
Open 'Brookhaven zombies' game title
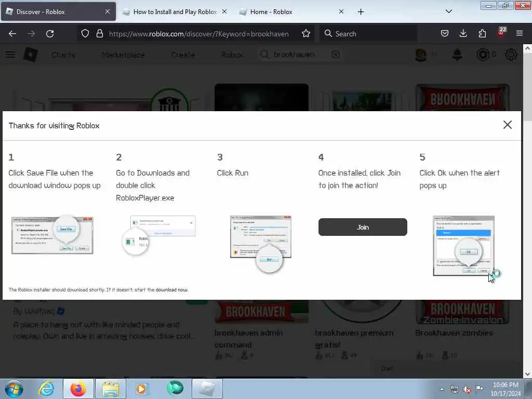[454, 333]
